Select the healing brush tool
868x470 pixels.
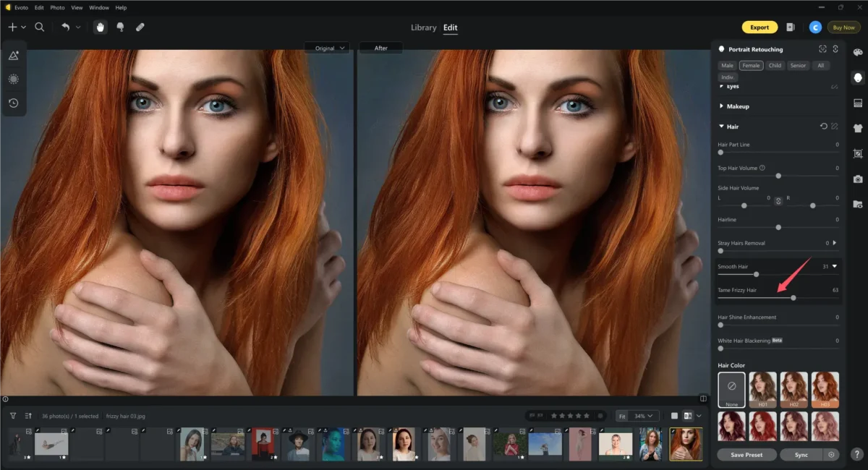coord(120,27)
